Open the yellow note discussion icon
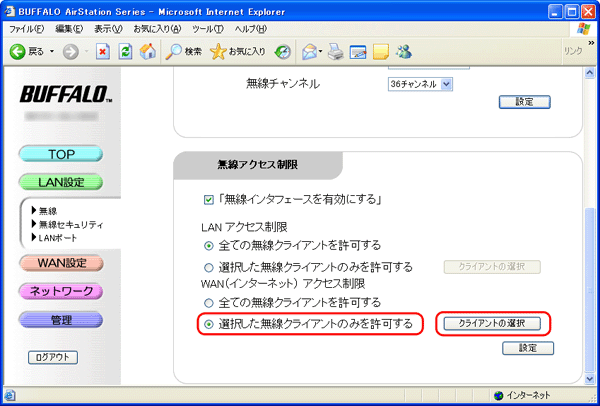600x406 pixels. (x=380, y=52)
